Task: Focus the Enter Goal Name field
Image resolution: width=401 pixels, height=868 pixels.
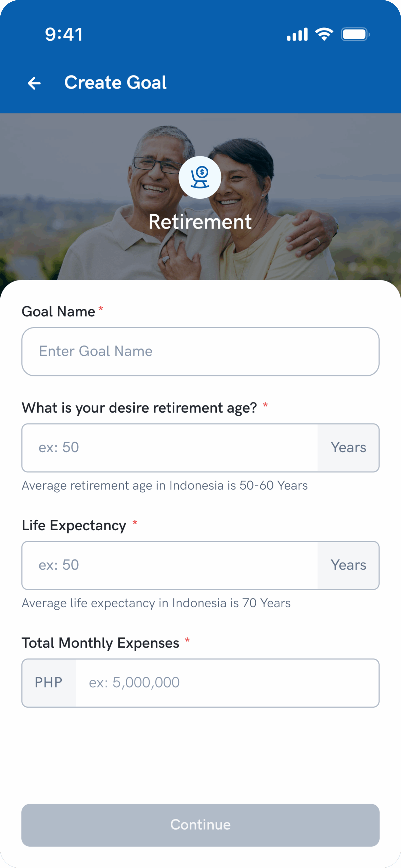Action: 200,352
